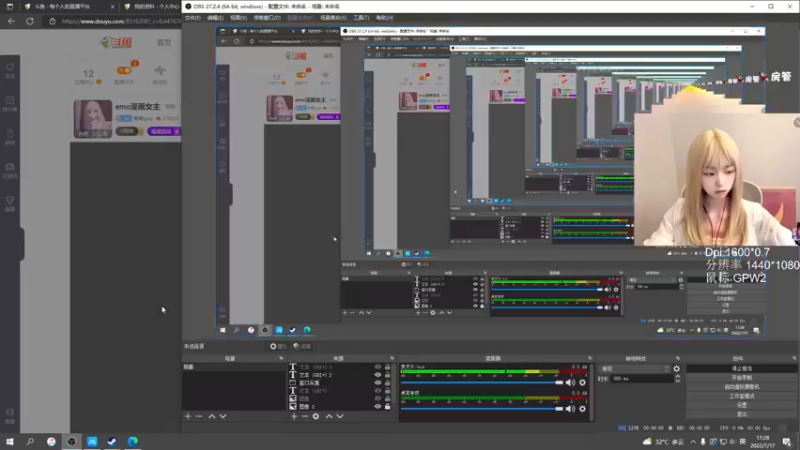This screenshot has width=800, height=450.
Task: Click the trophy icon in Douyu sidebar
Action: [10, 203]
